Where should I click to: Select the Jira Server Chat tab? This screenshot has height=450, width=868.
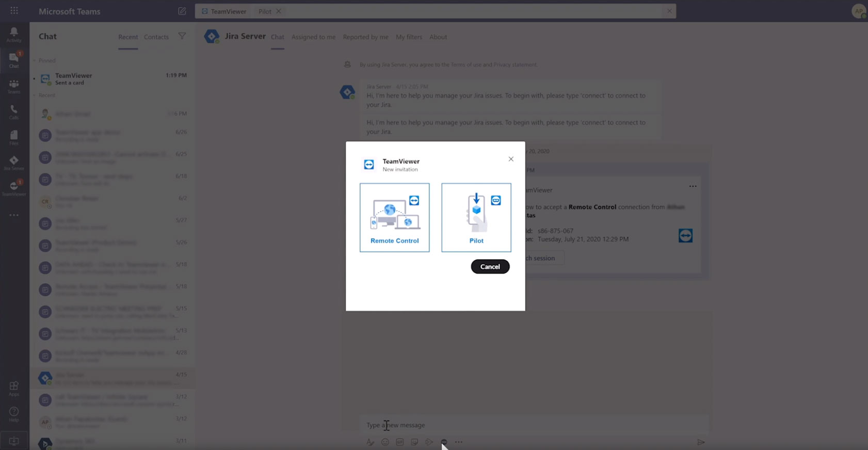point(278,37)
